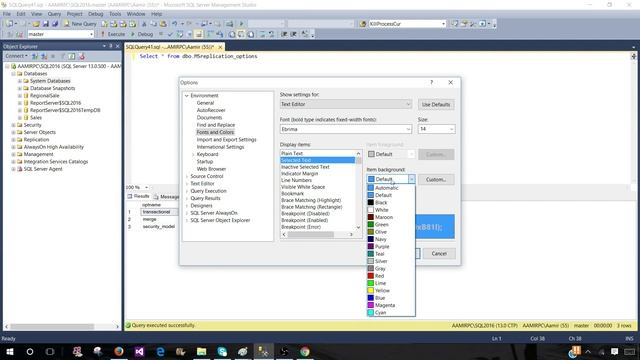Image resolution: width=640 pixels, height=360 pixels.
Task: Collapse the Environment node in Options tree
Action: 187,96
